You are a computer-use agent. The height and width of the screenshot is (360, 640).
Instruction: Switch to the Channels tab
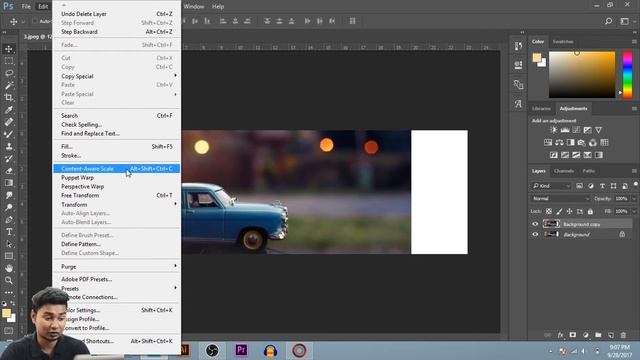[x=564, y=171]
